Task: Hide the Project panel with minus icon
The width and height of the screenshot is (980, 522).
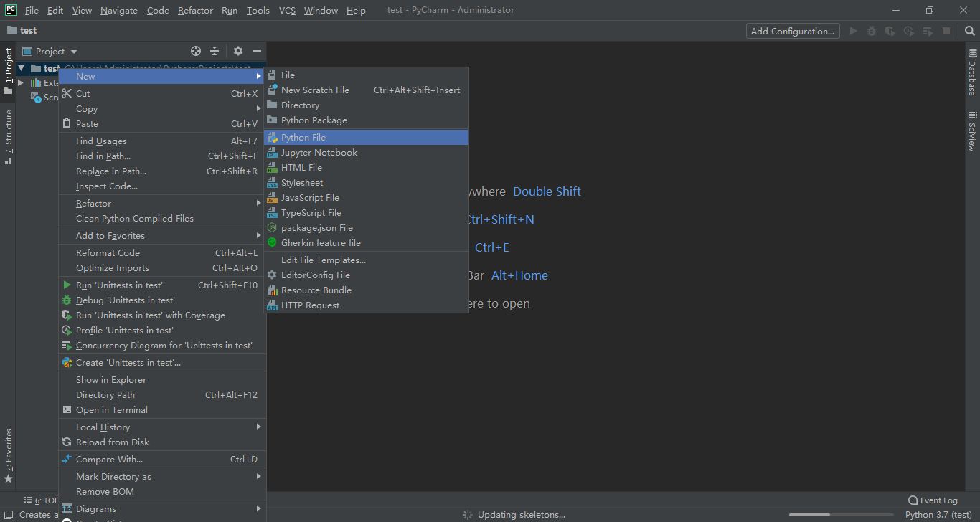Action: tap(257, 51)
